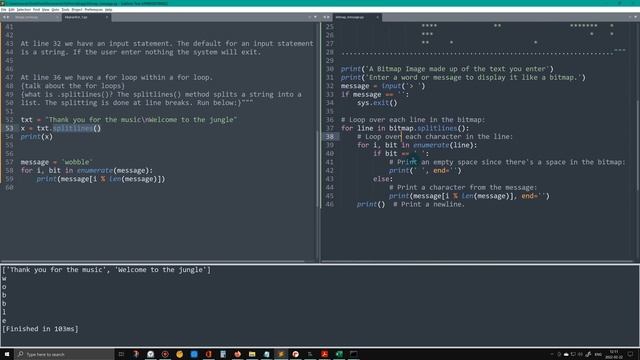Open the notification center icon
640x360 pixels.
631,354
